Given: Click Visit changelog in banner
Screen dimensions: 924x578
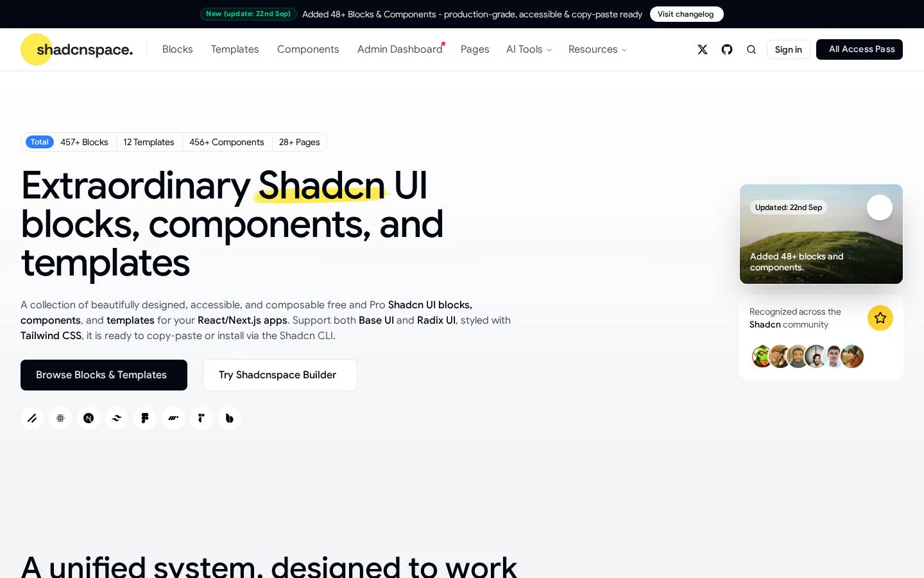Looking at the screenshot, I should [x=687, y=14].
